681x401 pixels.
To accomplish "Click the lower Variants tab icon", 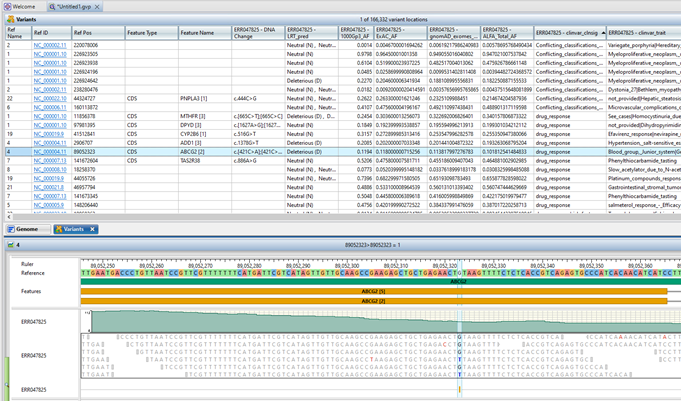I will point(58,229).
